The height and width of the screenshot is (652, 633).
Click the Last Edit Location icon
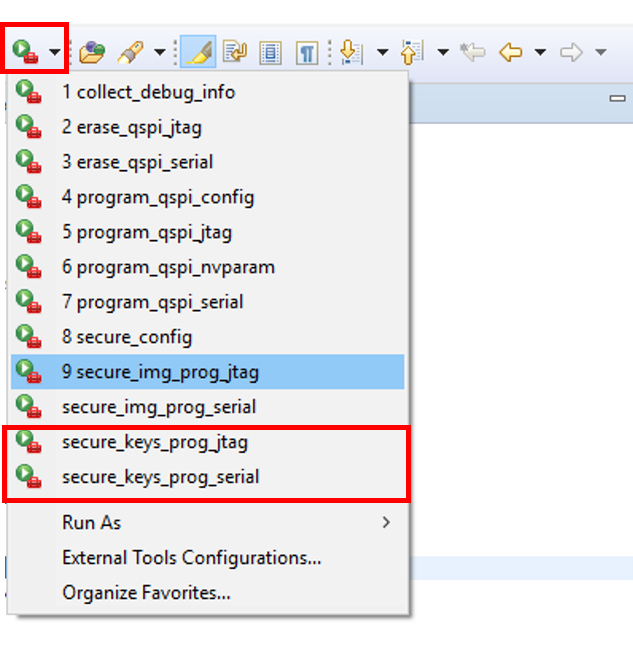click(x=472, y=52)
